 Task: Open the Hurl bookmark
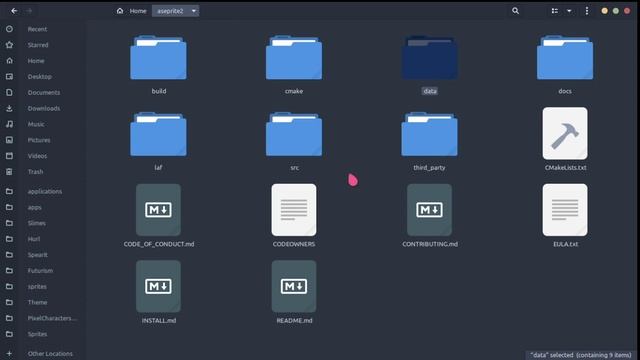pos(33,239)
